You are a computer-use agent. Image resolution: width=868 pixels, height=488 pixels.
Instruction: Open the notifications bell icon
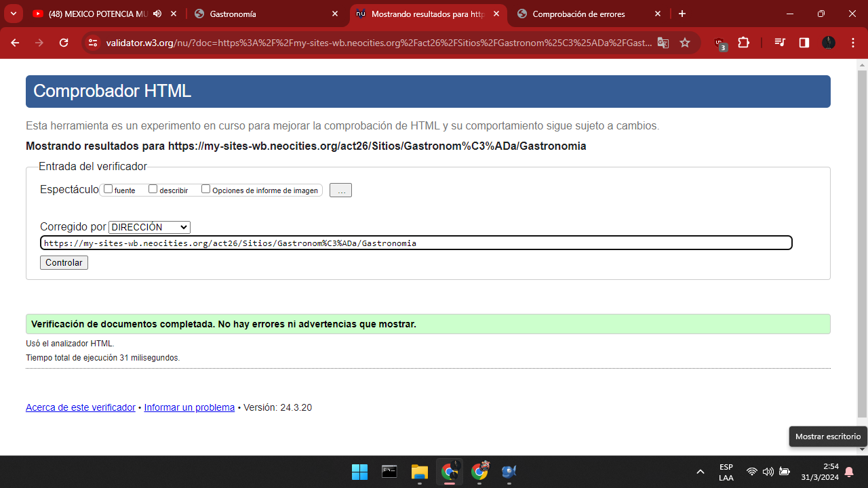849,472
